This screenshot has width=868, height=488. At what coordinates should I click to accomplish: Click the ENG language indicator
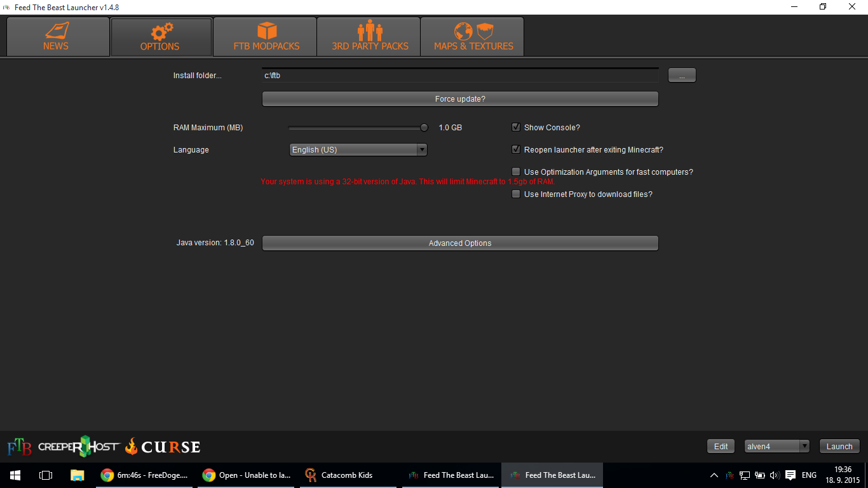coord(809,475)
